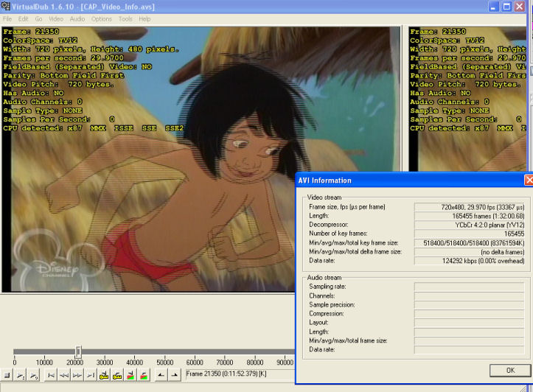
Task: Click the VirtualDub title bar app icon
Action: point(5,6)
